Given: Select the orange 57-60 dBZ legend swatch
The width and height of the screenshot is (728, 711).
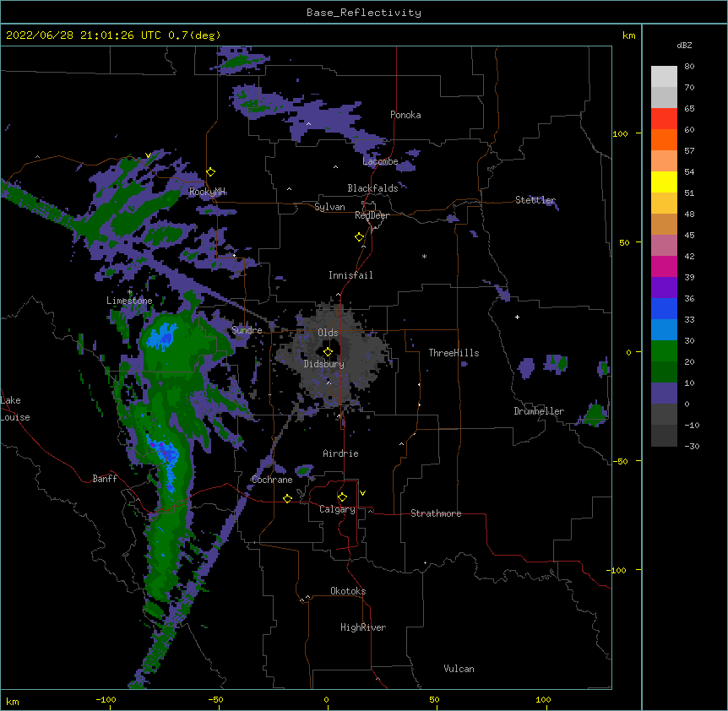Looking at the screenshot, I should (664, 139).
